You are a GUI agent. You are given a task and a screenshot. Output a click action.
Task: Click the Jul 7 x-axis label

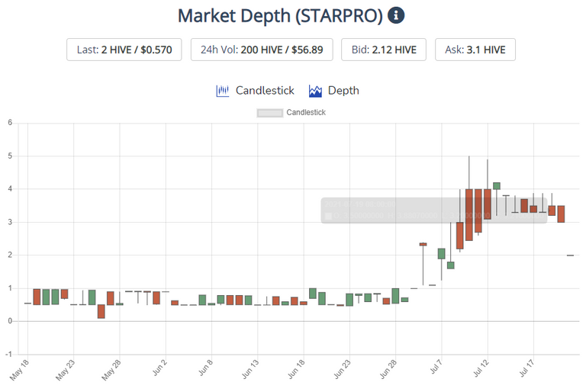pos(436,367)
